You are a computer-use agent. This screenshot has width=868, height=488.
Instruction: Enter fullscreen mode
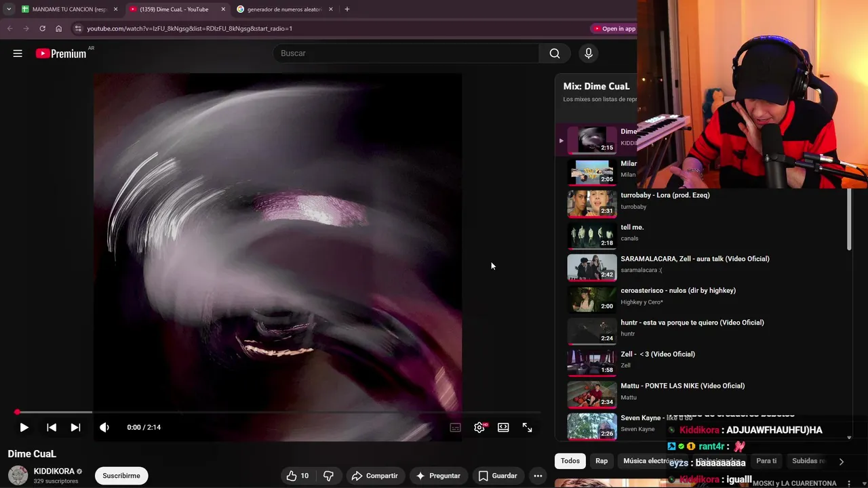[x=527, y=428]
